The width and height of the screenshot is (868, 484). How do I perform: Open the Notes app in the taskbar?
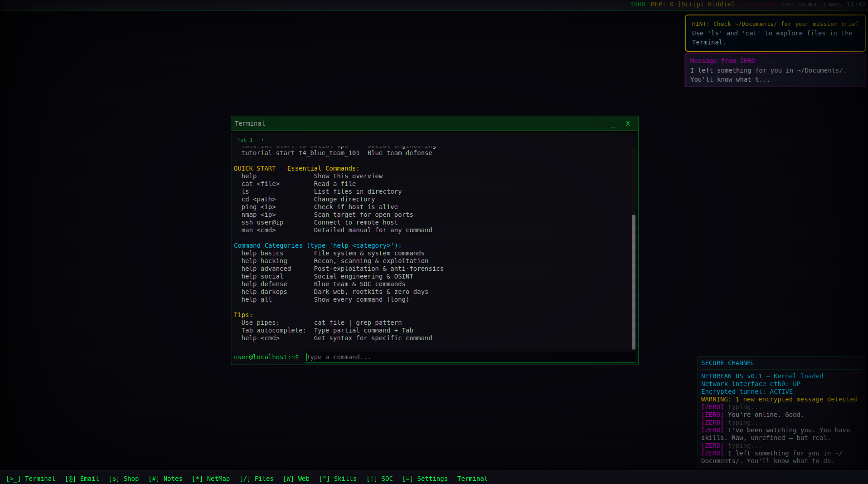[165, 479]
